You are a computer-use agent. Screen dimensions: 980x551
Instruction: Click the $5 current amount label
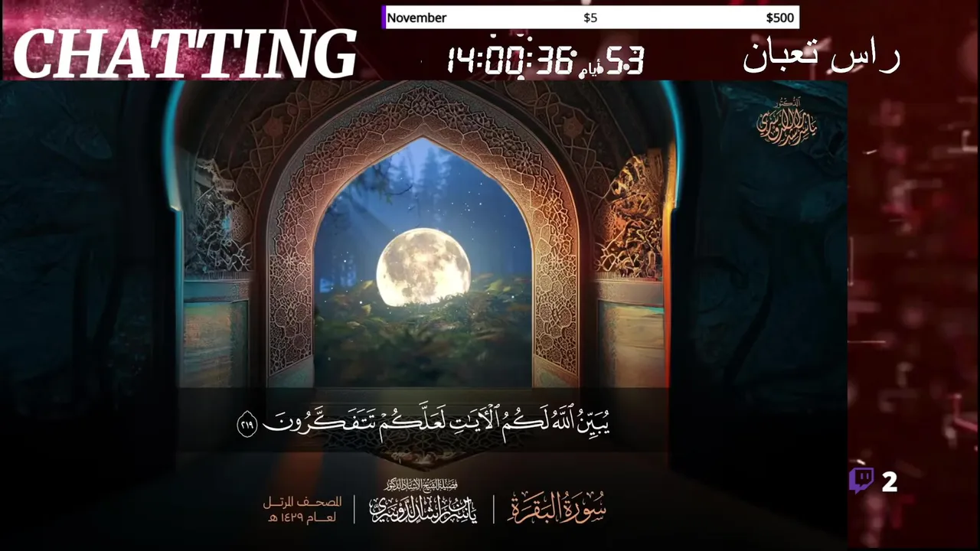[590, 18]
